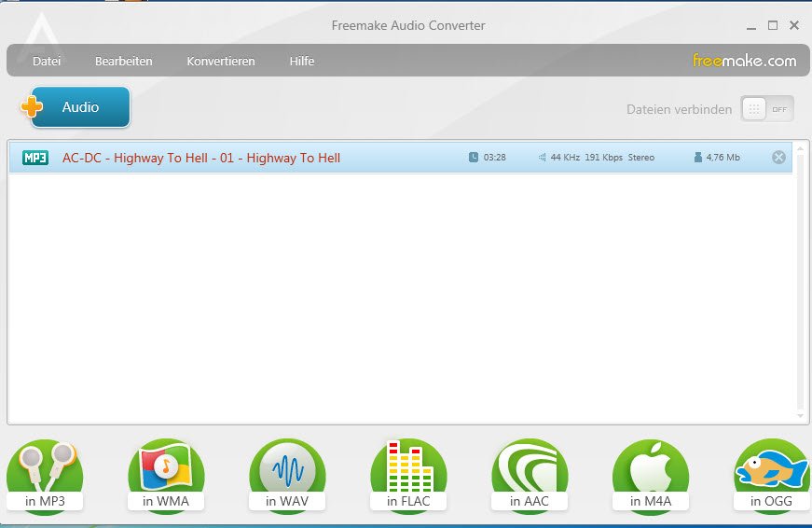Select the AC-DC Highway To Hell track title
The width and height of the screenshot is (812, 528).
201,158
